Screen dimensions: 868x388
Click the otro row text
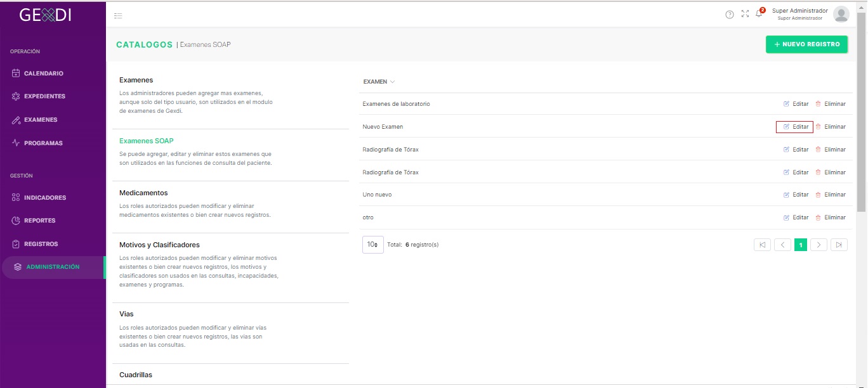point(368,217)
